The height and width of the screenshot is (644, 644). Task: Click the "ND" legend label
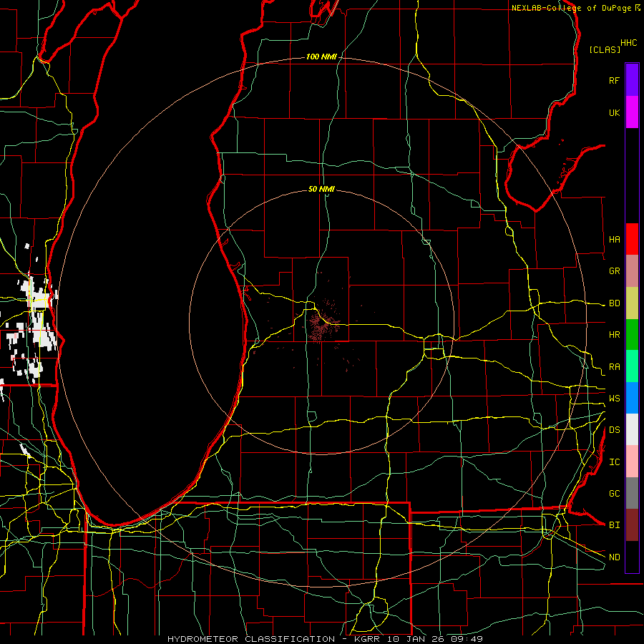[614, 557]
